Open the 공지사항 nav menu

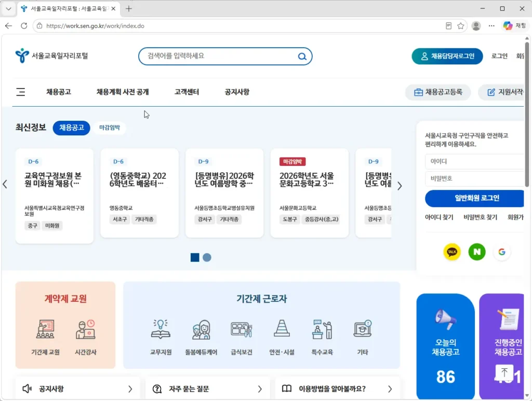tap(237, 92)
